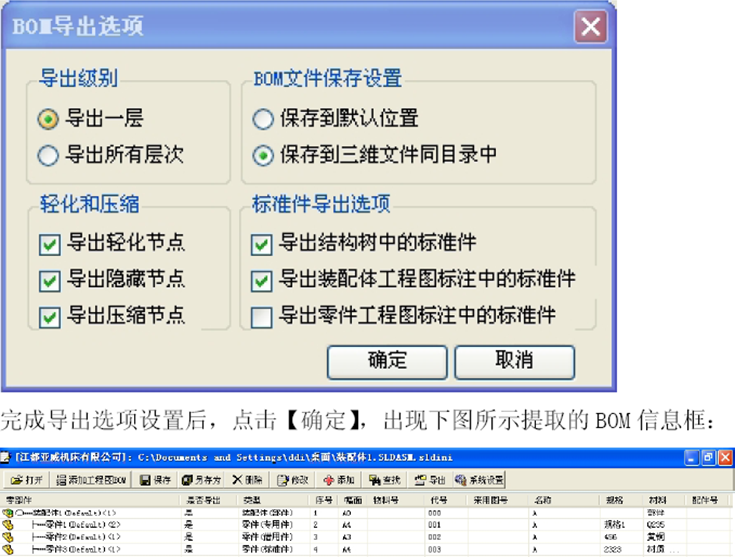Enable 导出零件工程图标注中的标准件 checkbox

[x=262, y=317]
